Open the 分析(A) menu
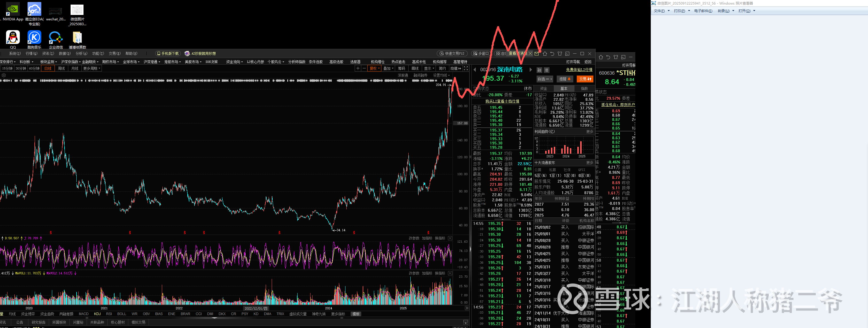This screenshot has width=868, height=328. pyautogui.click(x=81, y=54)
